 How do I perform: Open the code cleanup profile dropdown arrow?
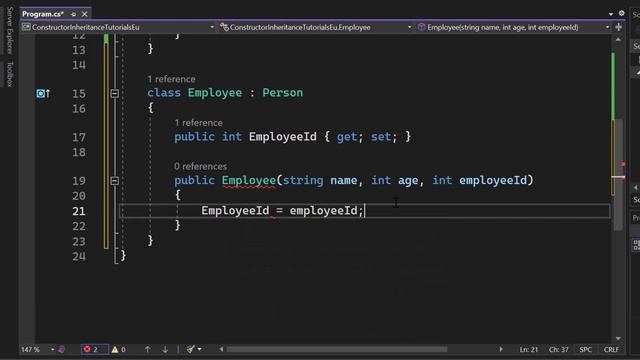click(x=199, y=349)
